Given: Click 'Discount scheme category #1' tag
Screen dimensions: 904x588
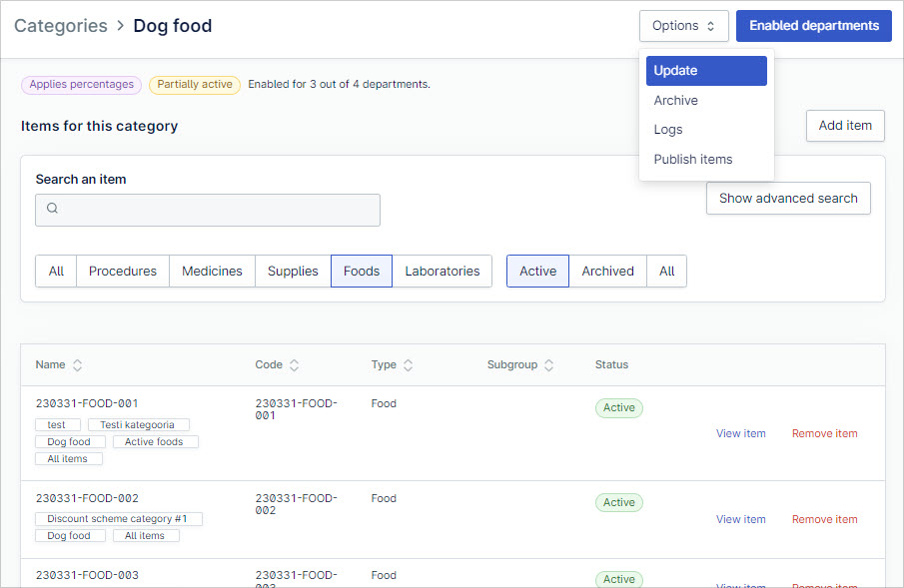Looking at the screenshot, I should [x=119, y=519].
